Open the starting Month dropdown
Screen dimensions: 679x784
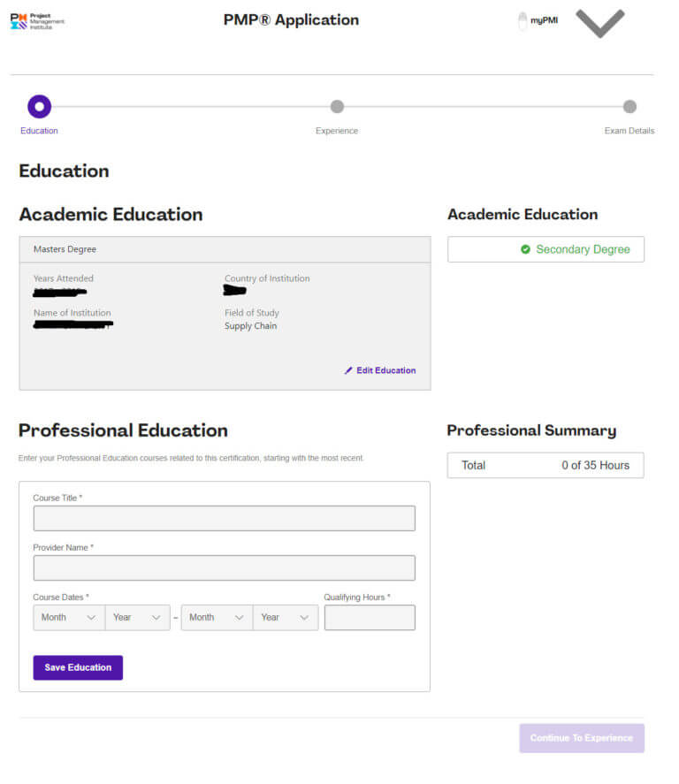click(67, 617)
